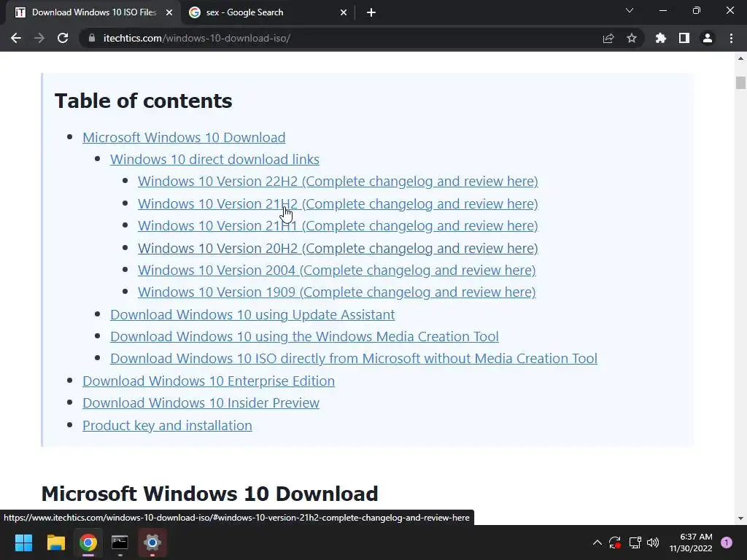Jump to ISO directly from Microsoft section
This screenshot has height=560, width=747.
[x=354, y=359]
